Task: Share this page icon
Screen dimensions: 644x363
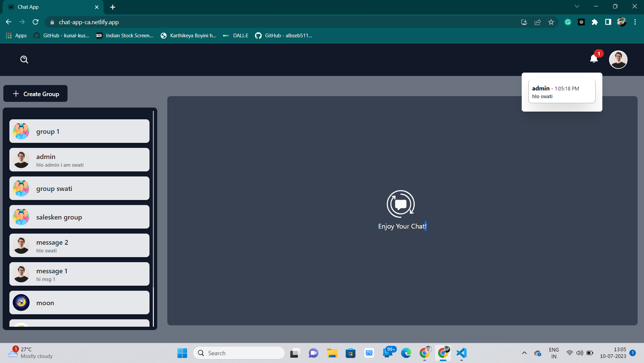Action: click(x=538, y=22)
